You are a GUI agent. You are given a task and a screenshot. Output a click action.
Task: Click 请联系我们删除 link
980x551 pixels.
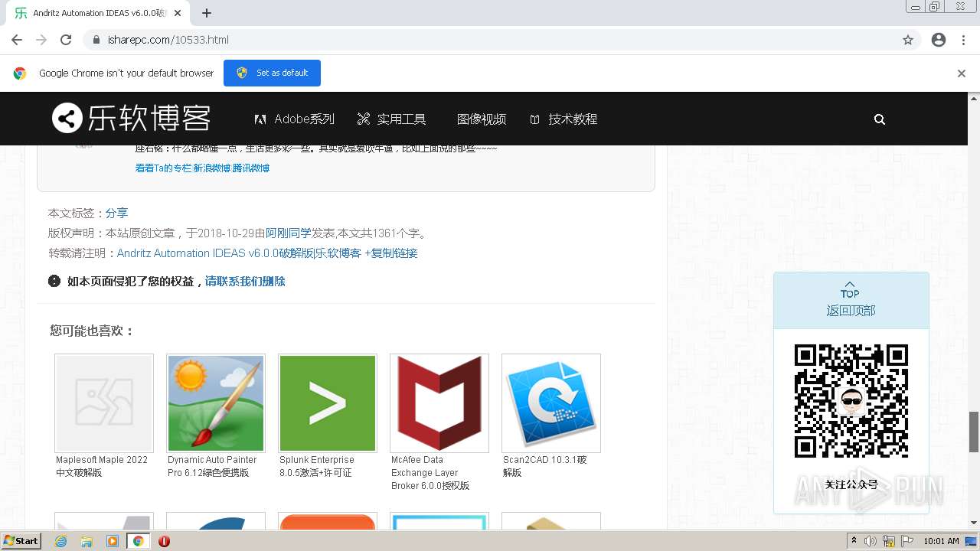click(x=245, y=282)
